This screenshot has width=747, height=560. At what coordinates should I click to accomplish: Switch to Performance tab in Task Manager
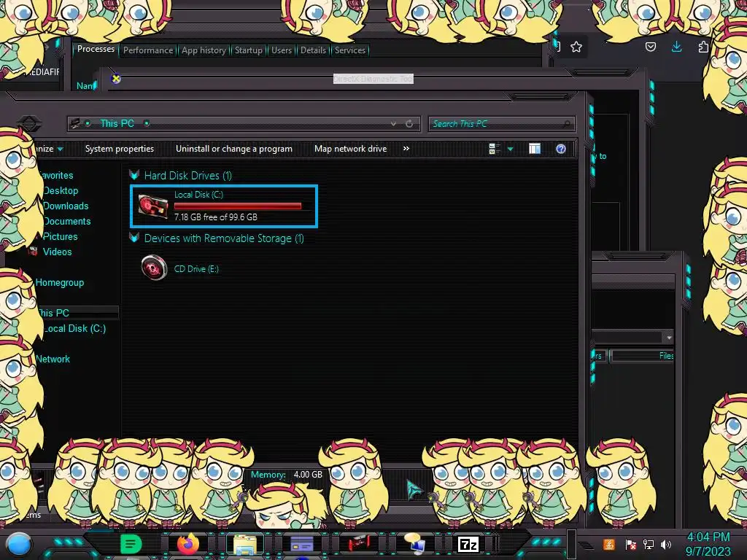pos(148,50)
